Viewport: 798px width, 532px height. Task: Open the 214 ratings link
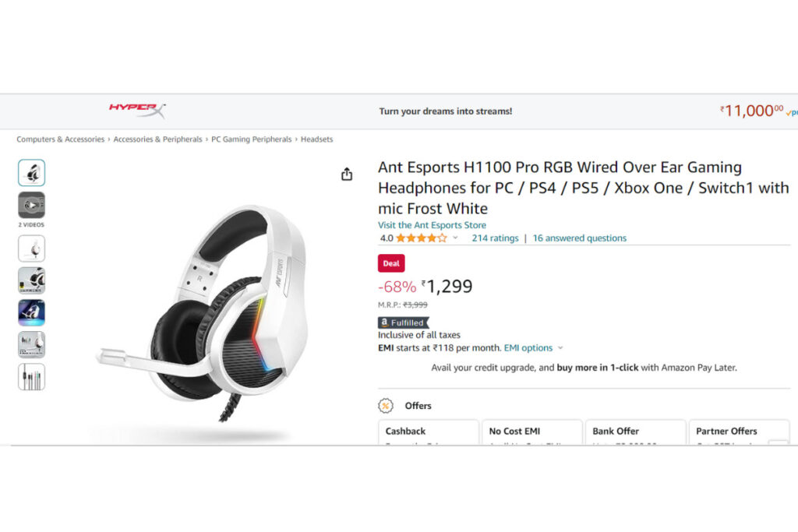point(495,238)
